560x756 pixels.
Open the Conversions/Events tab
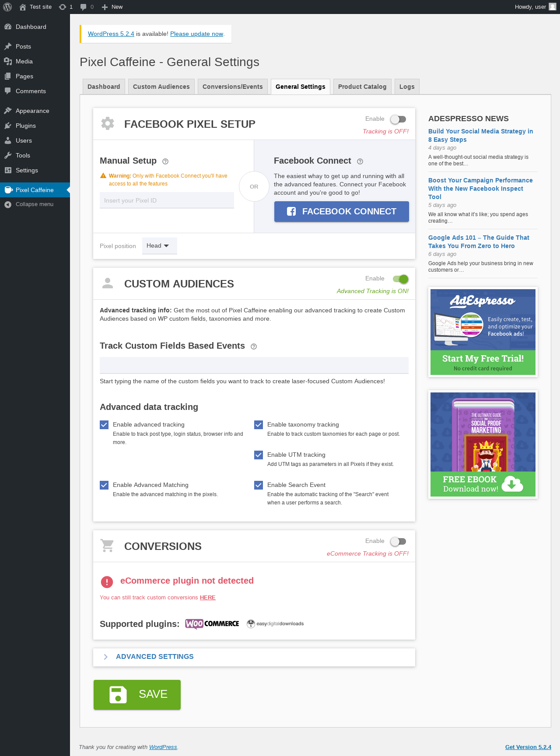pyautogui.click(x=233, y=87)
